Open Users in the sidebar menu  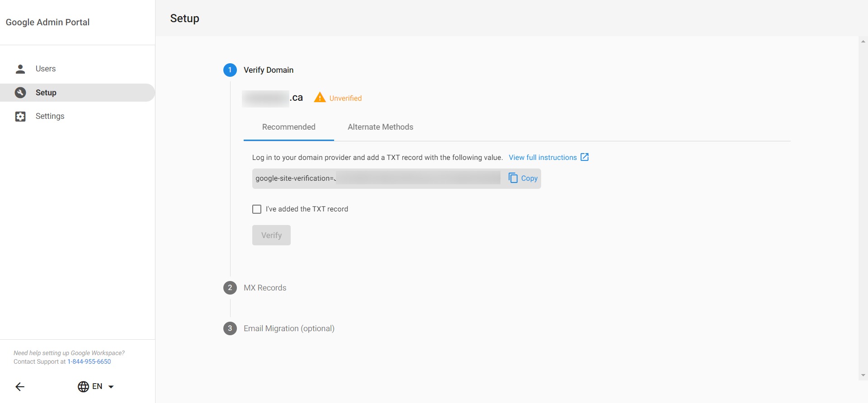click(x=78, y=69)
